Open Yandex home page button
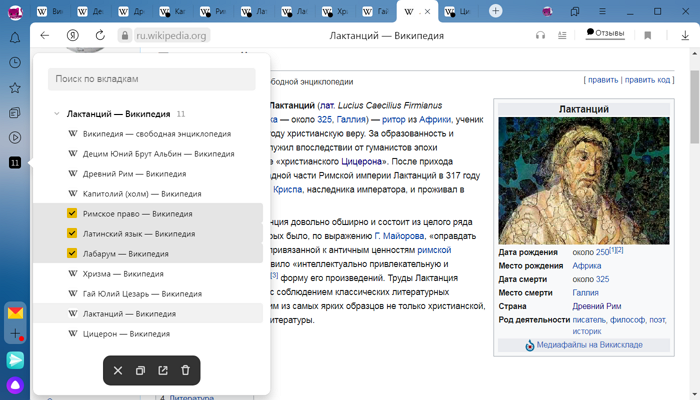This screenshot has height=400, width=700. pos(72,35)
